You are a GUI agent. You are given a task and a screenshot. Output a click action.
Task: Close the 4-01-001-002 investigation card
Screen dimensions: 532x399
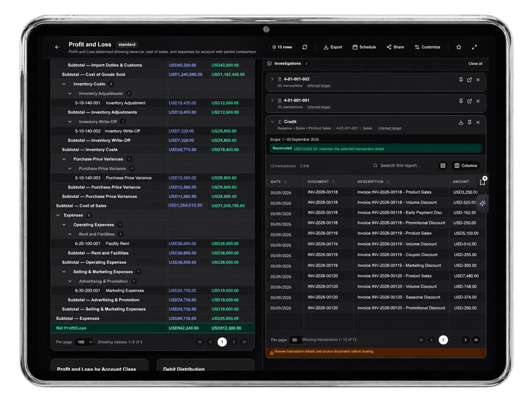pyautogui.click(x=478, y=80)
